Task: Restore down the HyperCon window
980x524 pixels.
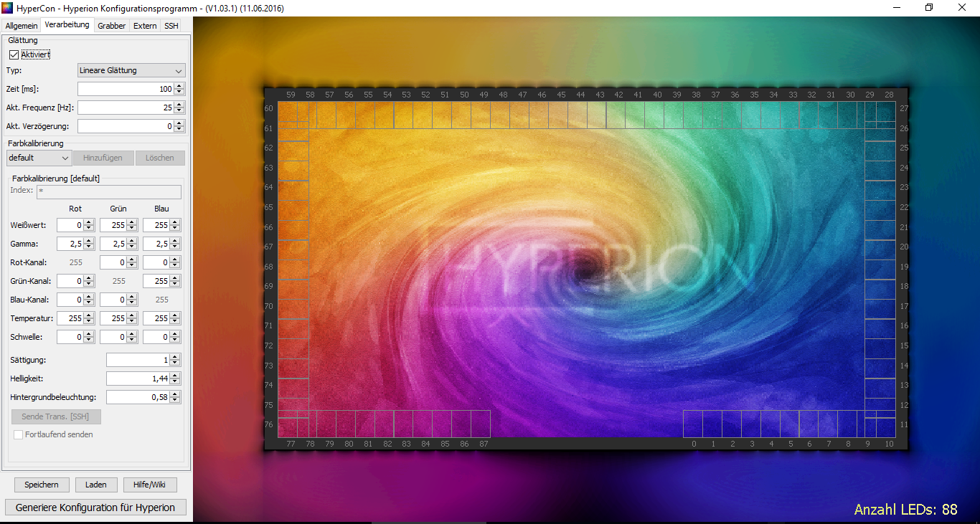Action: point(929,8)
